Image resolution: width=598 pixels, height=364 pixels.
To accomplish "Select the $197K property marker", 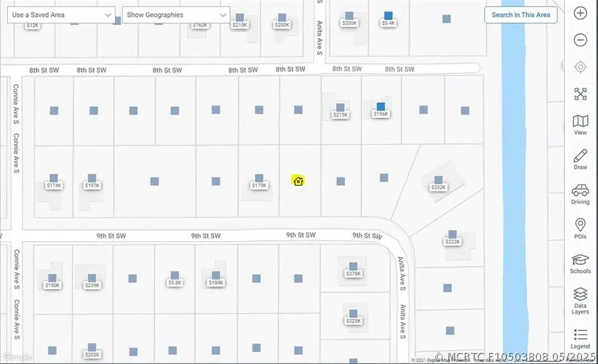I will (x=92, y=182).
